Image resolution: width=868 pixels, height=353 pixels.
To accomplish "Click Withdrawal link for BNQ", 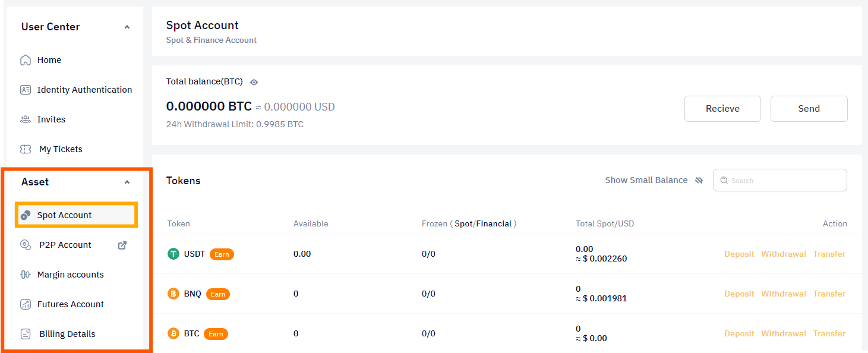I will click(x=784, y=294).
